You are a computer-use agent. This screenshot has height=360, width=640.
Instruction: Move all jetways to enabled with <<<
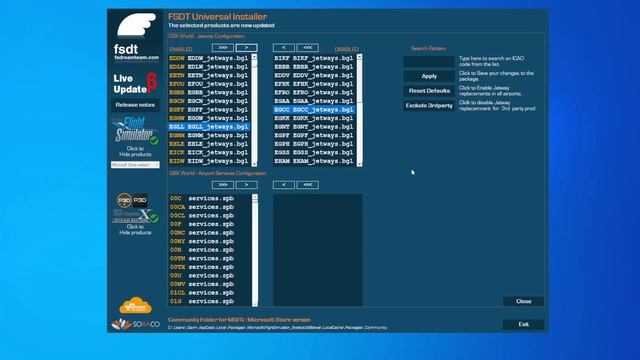click(307, 48)
